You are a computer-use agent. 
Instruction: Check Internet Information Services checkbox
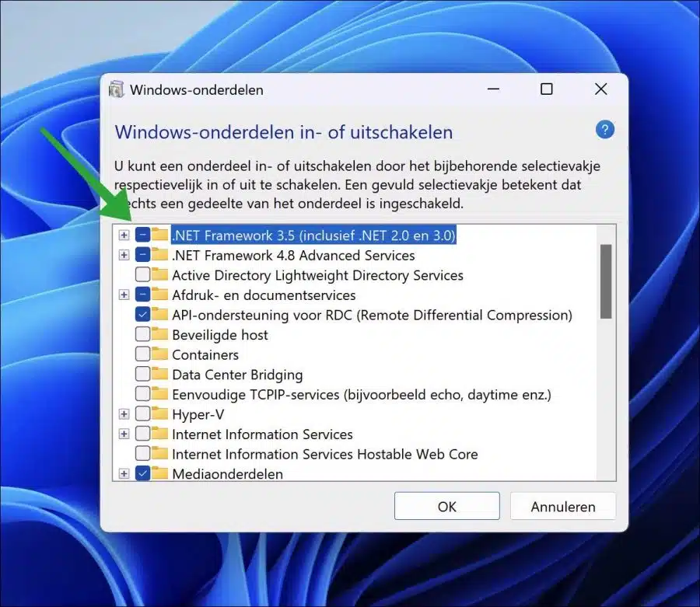click(x=142, y=434)
